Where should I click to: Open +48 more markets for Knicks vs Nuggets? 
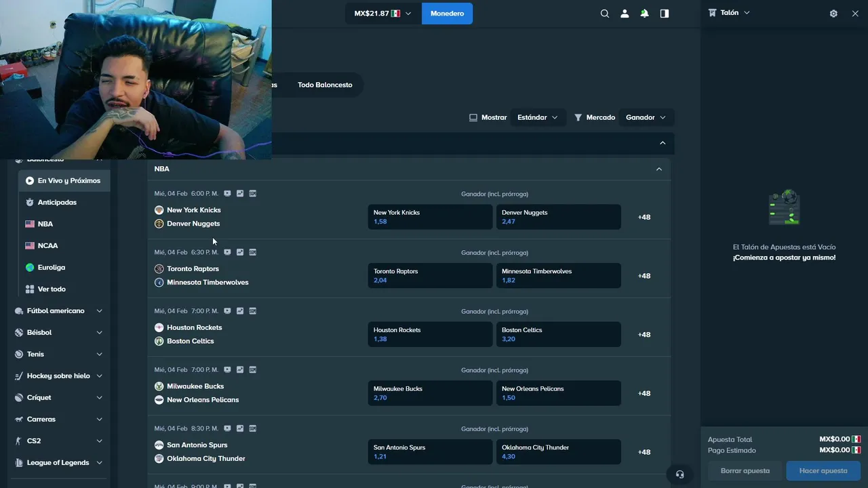(x=644, y=218)
